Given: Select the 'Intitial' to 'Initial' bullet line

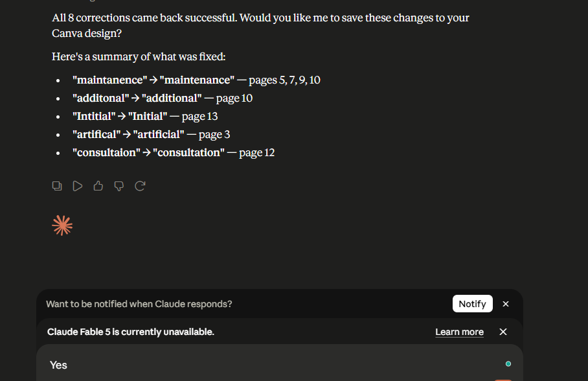Looking at the screenshot, I should click(145, 117).
